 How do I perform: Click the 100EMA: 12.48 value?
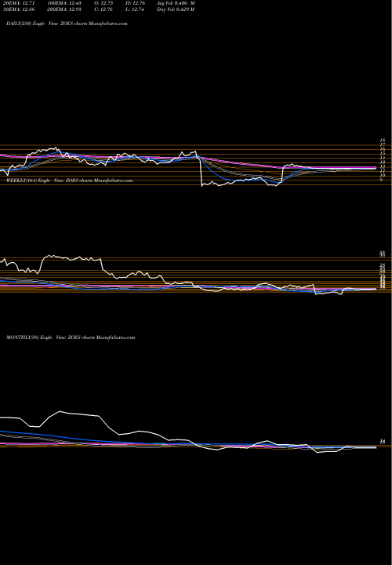pyautogui.click(x=64, y=3)
